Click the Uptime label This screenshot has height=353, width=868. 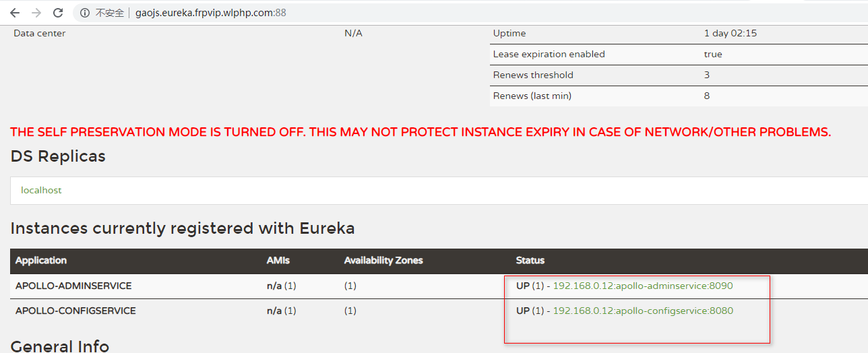click(509, 33)
